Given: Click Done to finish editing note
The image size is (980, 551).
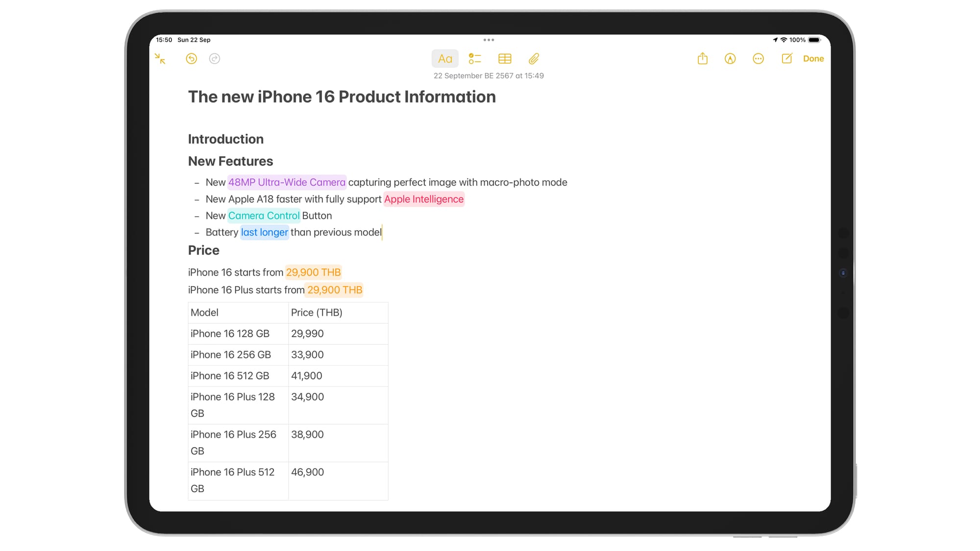Looking at the screenshot, I should (813, 59).
